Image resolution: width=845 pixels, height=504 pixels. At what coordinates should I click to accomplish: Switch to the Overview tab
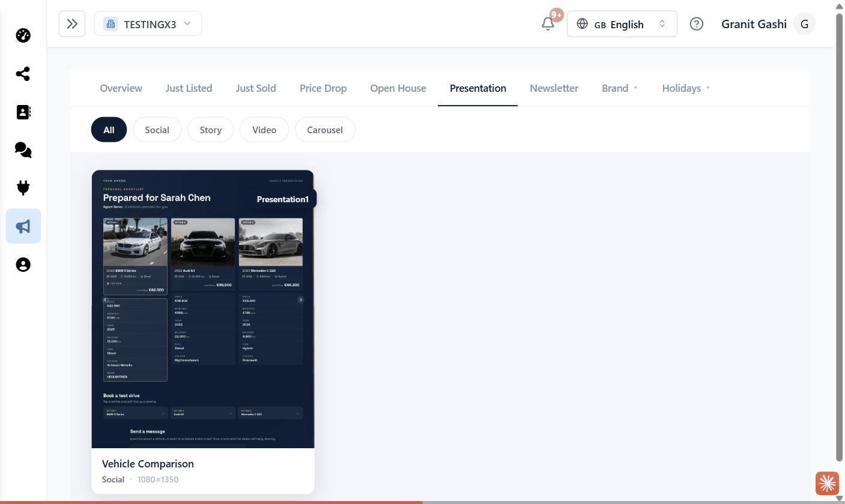point(121,88)
